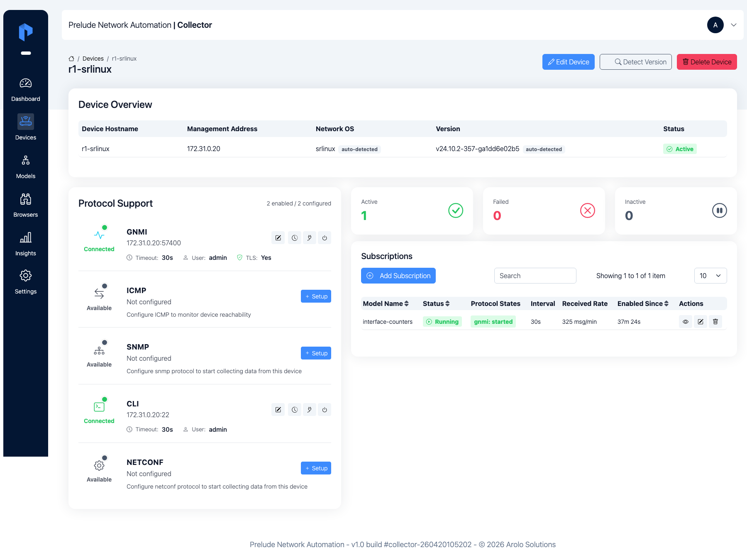Click the Active green check icon

pyautogui.click(x=456, y=210)
